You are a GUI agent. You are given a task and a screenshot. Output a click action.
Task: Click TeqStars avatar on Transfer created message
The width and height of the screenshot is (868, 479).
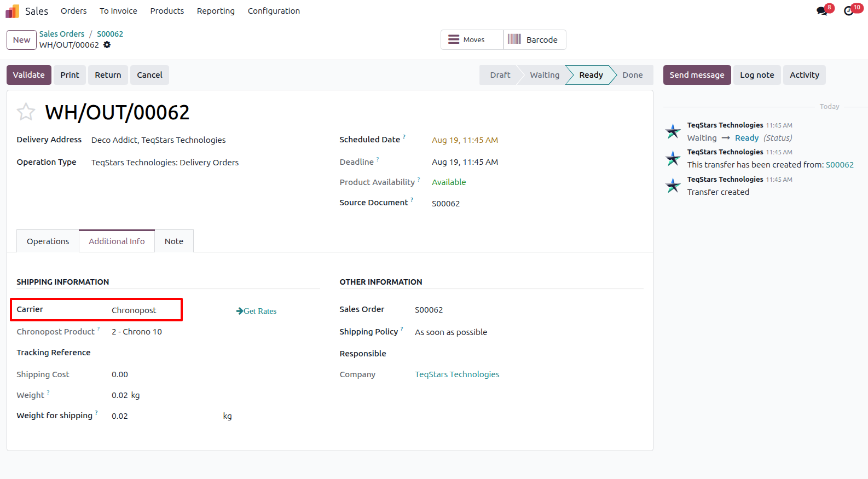[x=673, y=186]
